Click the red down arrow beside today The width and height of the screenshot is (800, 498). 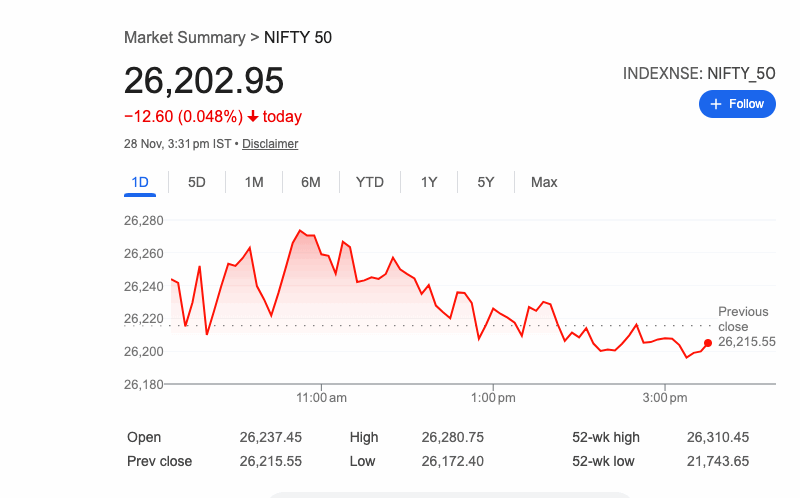coord(253,117)
